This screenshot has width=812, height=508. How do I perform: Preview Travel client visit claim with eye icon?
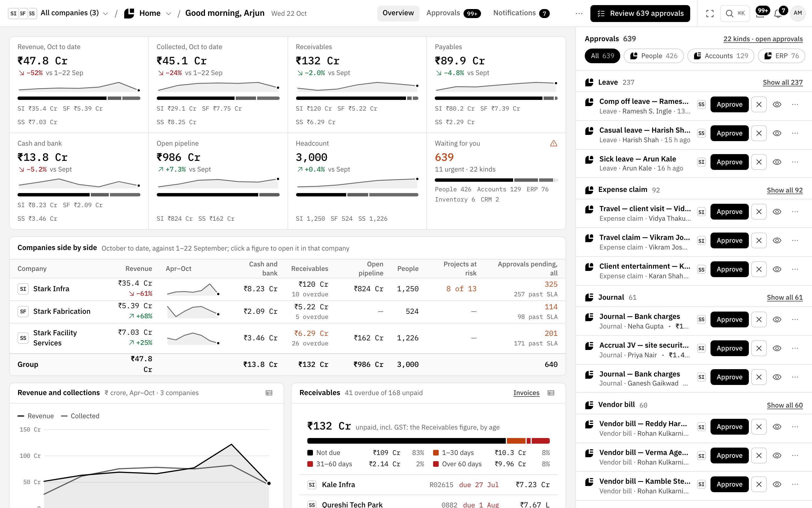point(777,212)
